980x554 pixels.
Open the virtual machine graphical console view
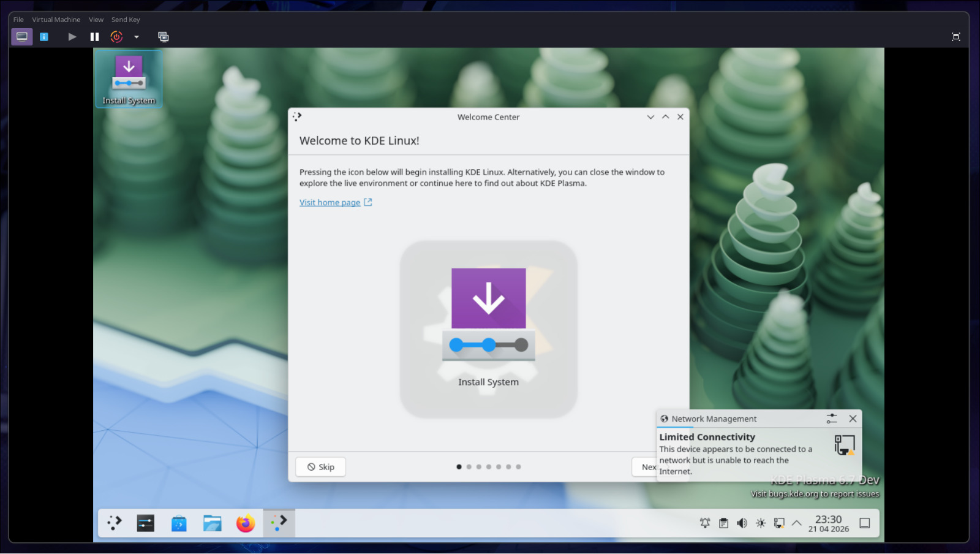(21, 36)
